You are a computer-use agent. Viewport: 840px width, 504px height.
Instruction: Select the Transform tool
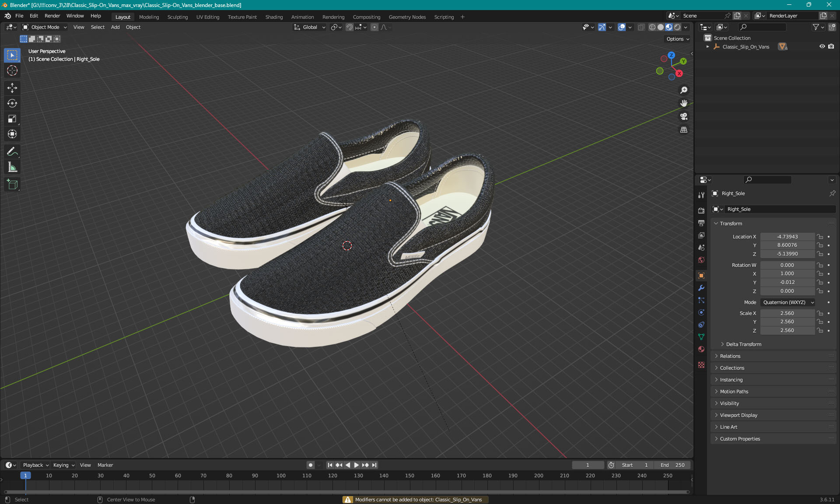[x=12, y=134]
